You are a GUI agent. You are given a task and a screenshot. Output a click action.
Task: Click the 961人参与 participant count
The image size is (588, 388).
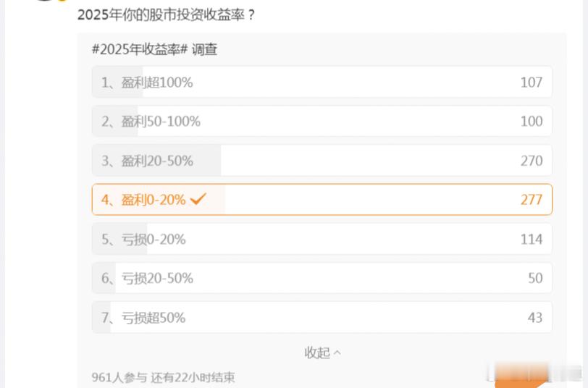(119, 377)
